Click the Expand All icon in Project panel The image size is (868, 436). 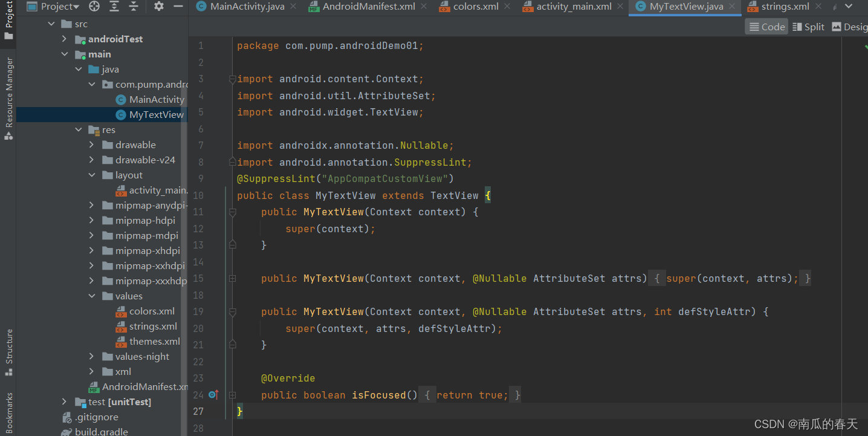click(114, 7)
